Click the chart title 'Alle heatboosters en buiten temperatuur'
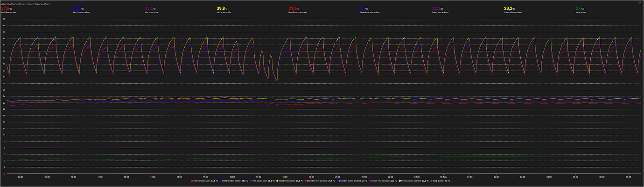The image size is (644, 187). (x=25, y=4)
